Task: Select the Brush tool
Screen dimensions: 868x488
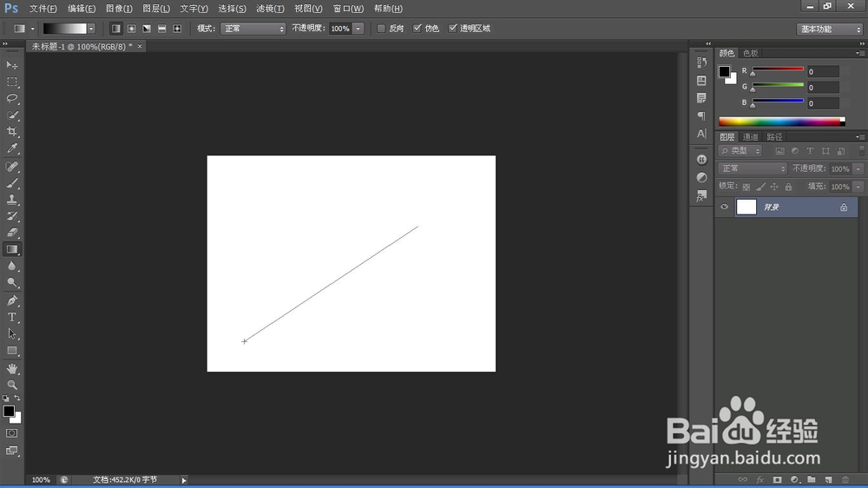Action: (x=11, y=183)
